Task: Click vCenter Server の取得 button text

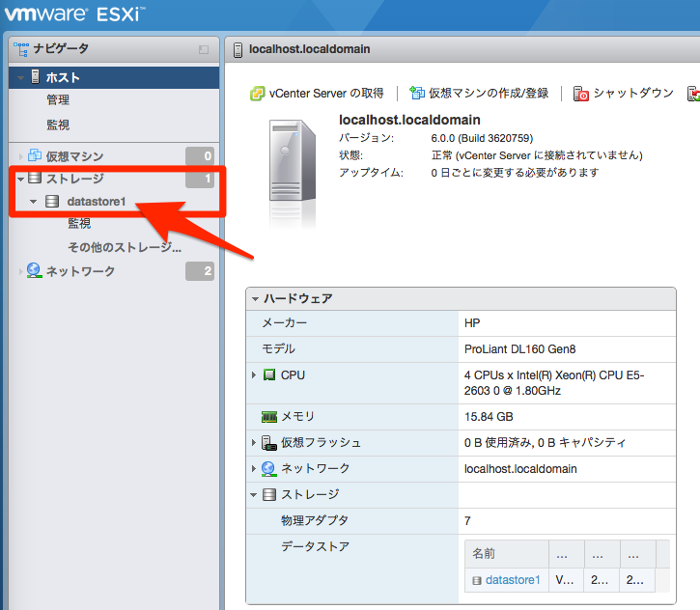Action: 326,94
